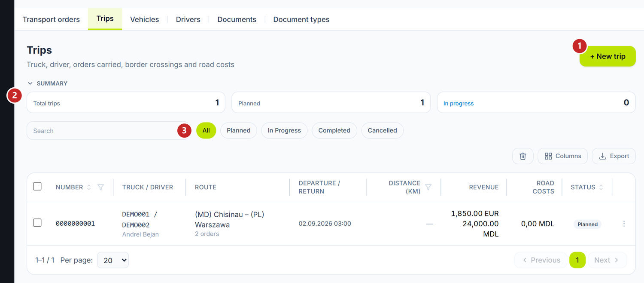This screenshot has height=283, width=644.
Task: Tick the checkbox for trip 0000000001
Action: [x=37, y=222]
